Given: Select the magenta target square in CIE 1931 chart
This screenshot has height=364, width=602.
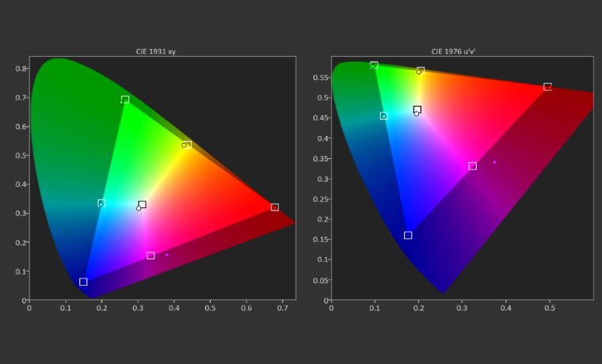Looking at the screenshot, I should click(x=150, y=256).
